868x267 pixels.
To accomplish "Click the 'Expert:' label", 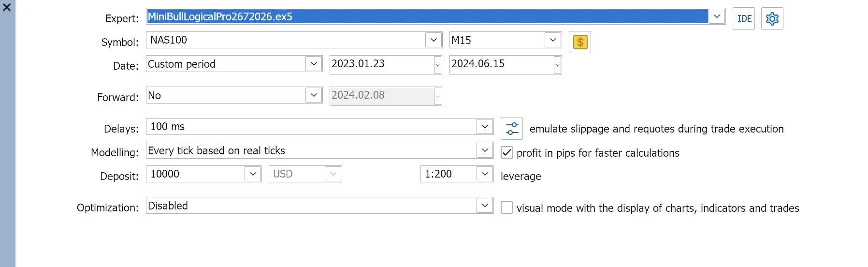I will click(x=122, y=18).
